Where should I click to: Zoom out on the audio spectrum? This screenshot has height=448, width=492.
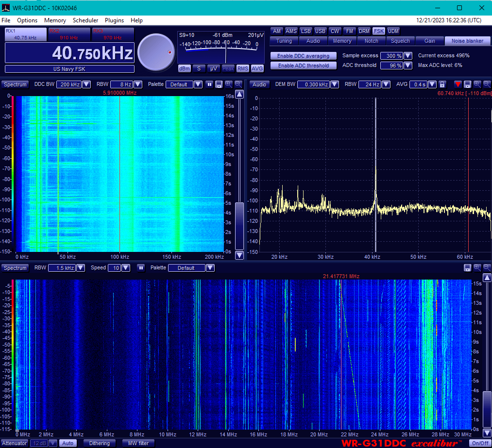click(487, 84)
